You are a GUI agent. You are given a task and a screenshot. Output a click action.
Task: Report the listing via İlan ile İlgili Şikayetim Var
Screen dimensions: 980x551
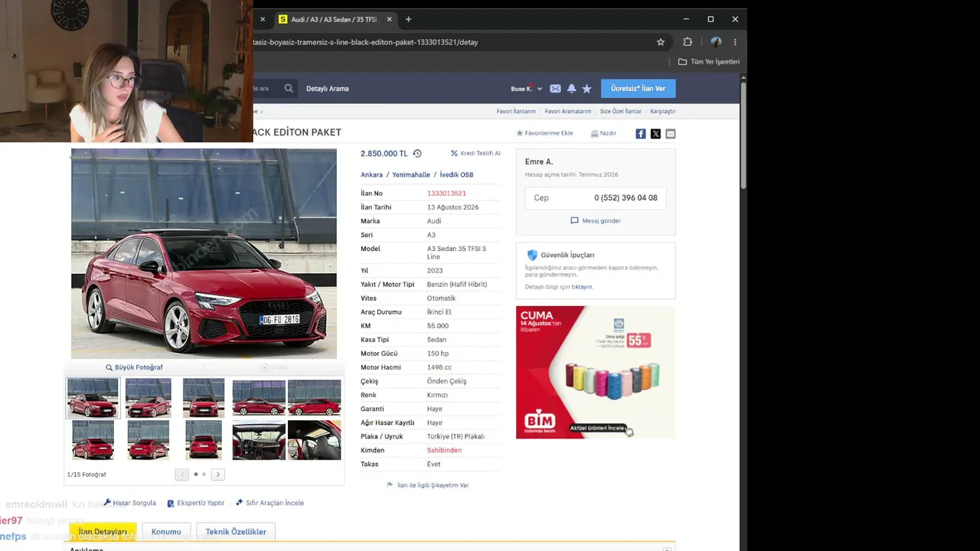pos(428,485)
